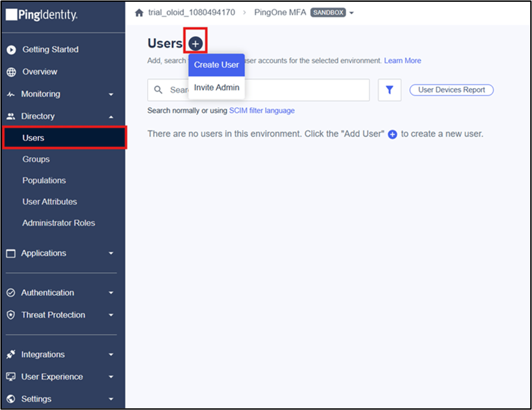The width and height of the screenshot is (532, 410).
Task: Click the Threat Protection label
Action: click(53, 315)
